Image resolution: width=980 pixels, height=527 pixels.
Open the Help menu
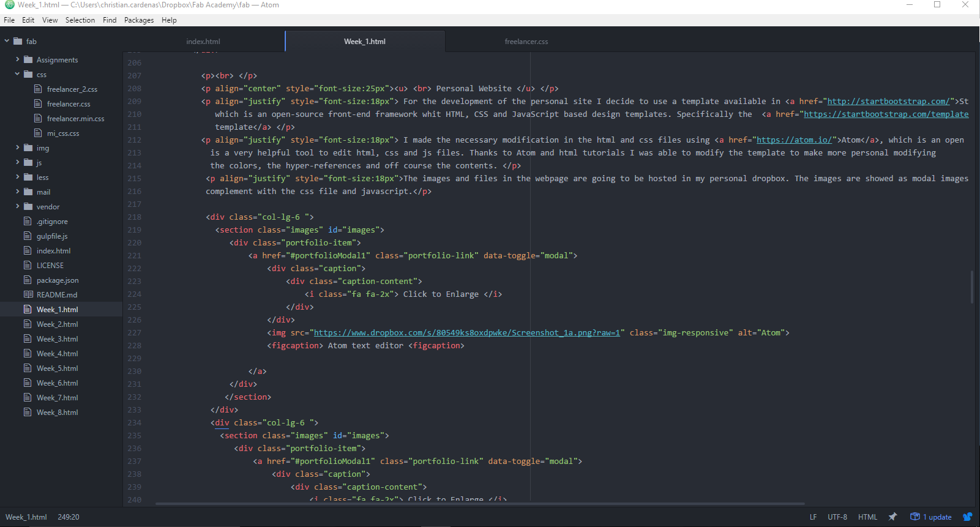(169, 20)
